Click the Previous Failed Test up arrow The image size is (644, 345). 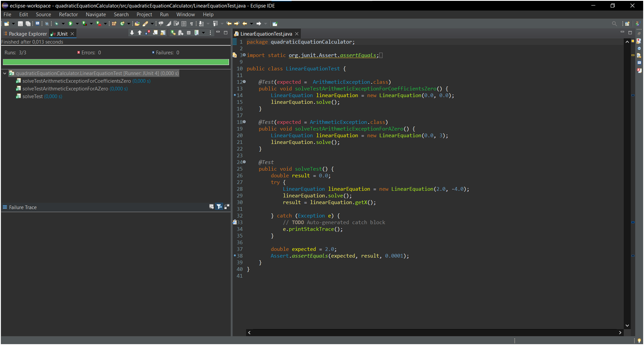(x=140, y=33)
